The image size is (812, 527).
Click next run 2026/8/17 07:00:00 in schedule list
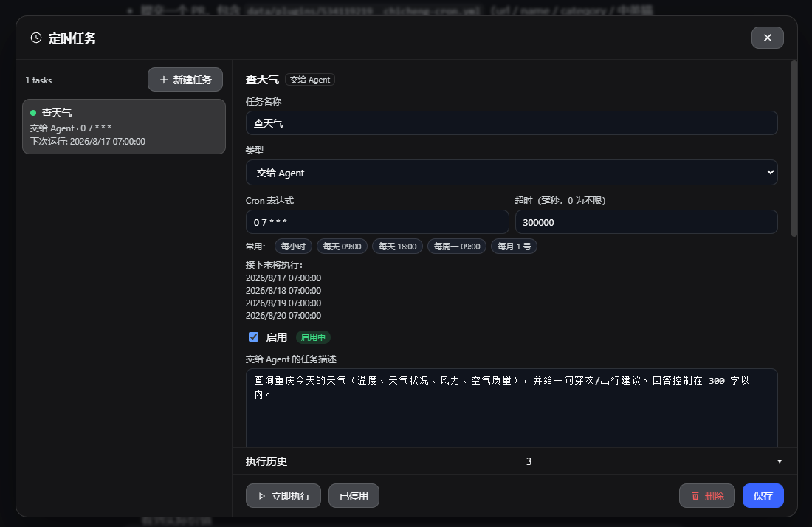tap(283, 278)
